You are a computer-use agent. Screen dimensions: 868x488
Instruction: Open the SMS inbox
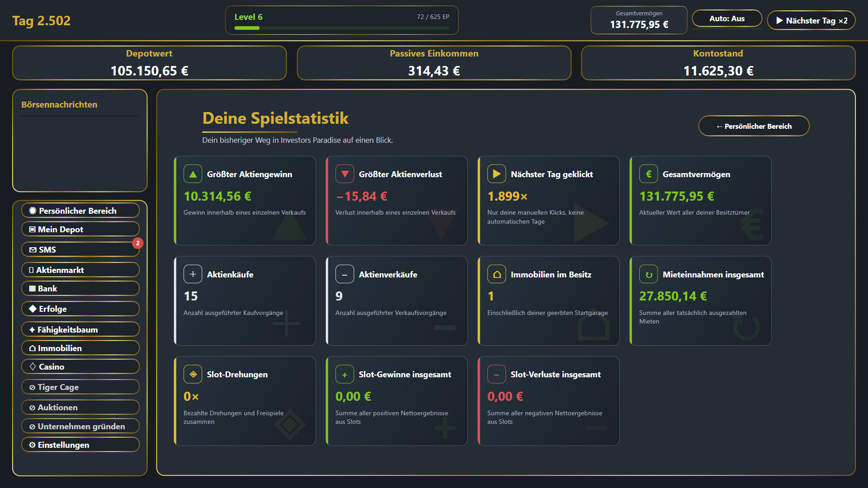80,249
